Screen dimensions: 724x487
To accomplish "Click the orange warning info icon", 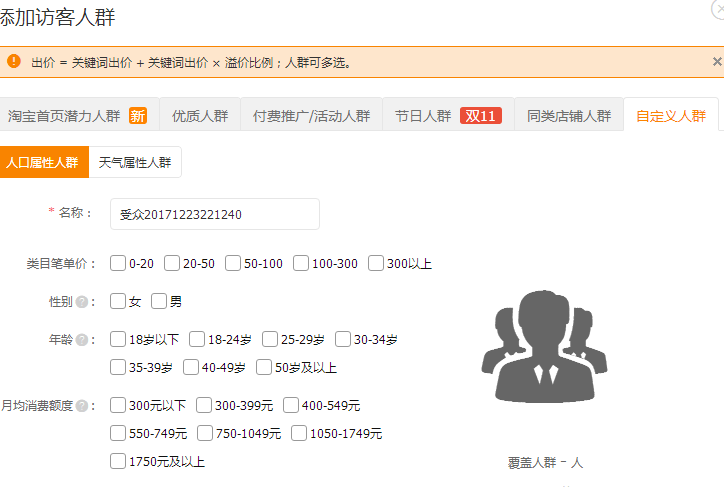I will click(14, 61).
